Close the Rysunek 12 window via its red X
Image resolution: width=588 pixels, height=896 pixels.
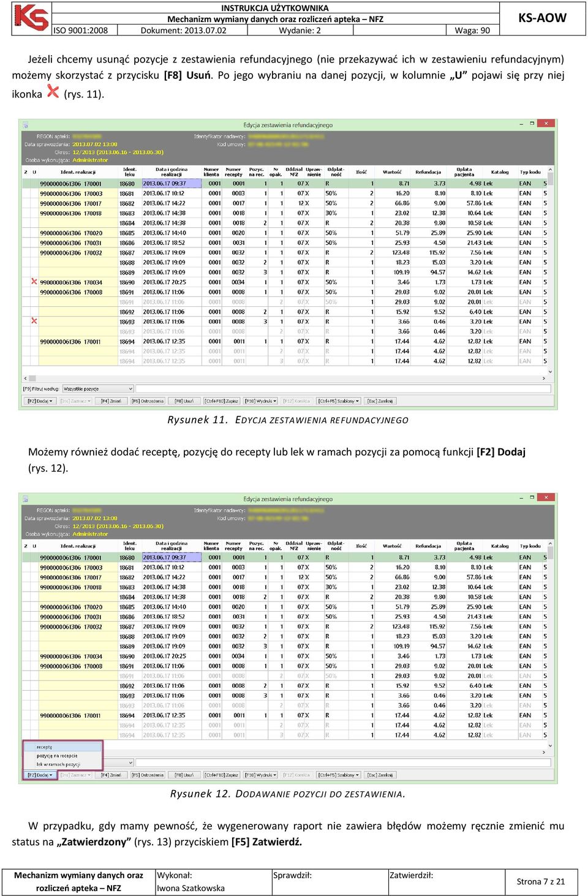[x=547, y=497]
